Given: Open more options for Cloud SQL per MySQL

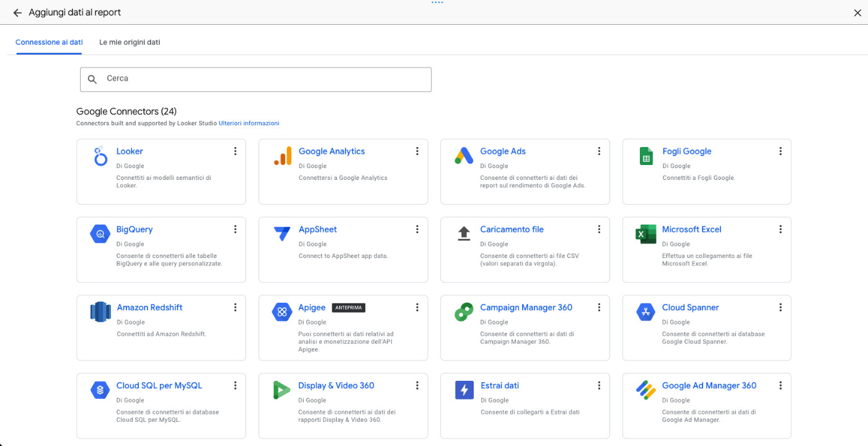Looking at the screenshot, I should pos(235,386).
